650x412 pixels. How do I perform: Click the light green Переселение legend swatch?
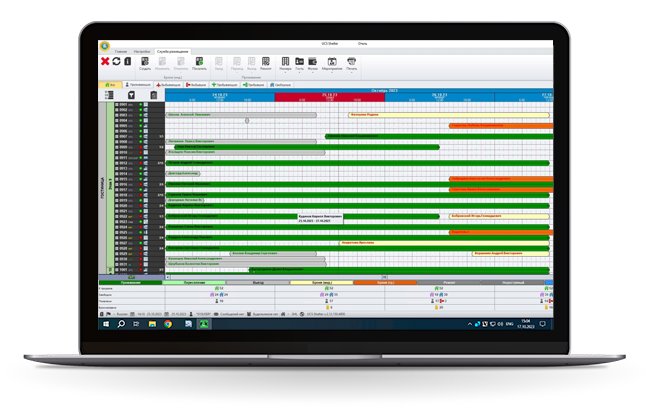[x=194, y=283]
